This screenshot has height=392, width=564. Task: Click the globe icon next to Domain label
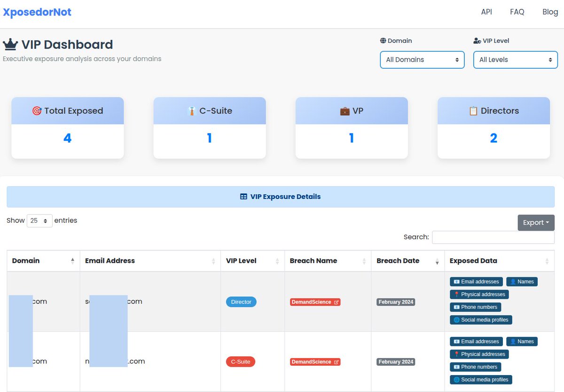pyautogui.click(x=383, y=41)
